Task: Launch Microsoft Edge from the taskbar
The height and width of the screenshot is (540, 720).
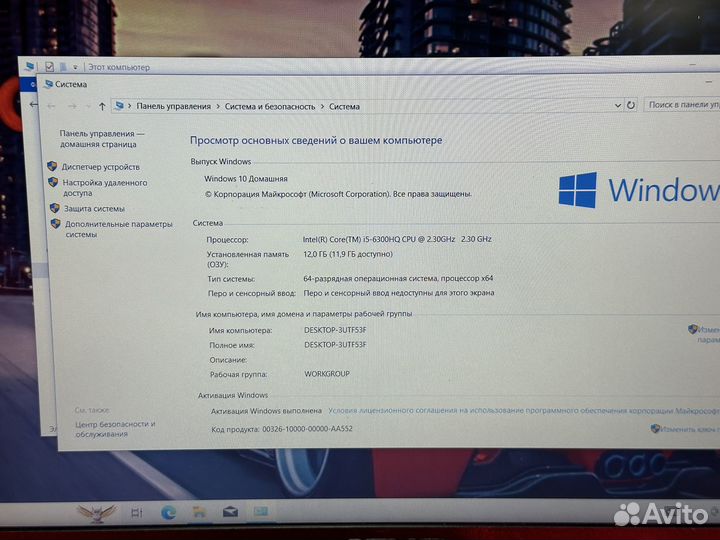Action: (x=169, y=512)
